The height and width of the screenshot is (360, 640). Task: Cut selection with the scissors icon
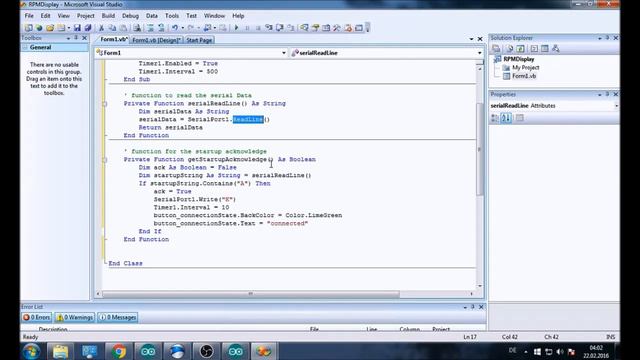tap(101, 28)
